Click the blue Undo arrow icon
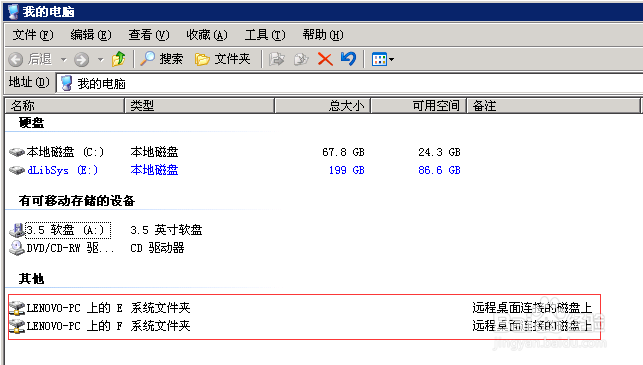 348,59
